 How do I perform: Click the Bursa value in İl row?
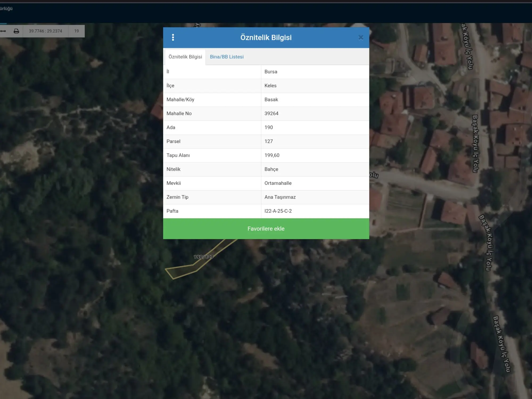point(271,72)
